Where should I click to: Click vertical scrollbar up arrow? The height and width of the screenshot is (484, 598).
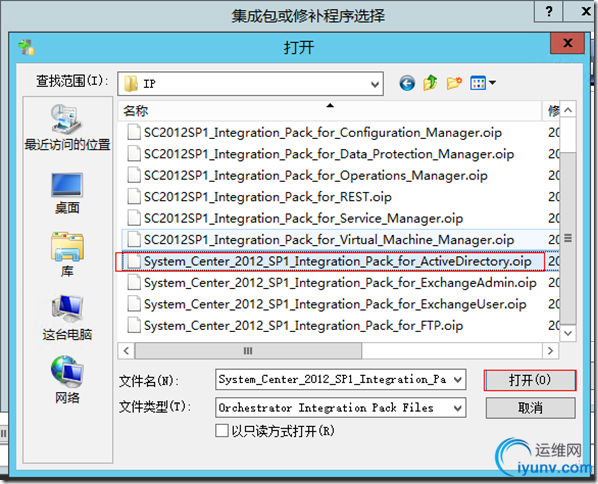point(568,110)
